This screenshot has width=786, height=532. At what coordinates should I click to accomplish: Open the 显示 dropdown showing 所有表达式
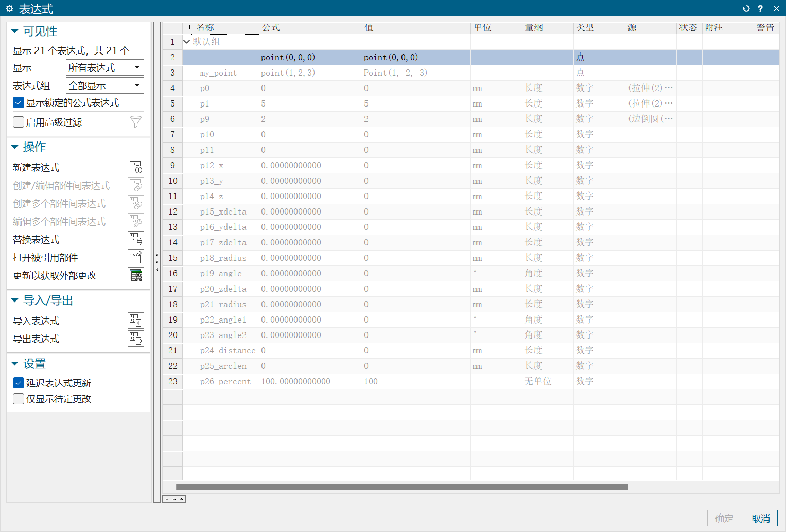click(105, 67)
